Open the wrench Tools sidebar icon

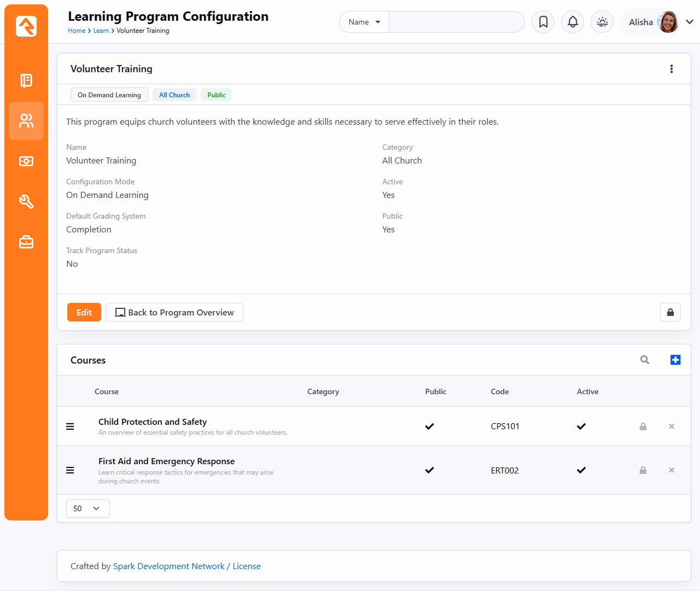pos(26,202)
